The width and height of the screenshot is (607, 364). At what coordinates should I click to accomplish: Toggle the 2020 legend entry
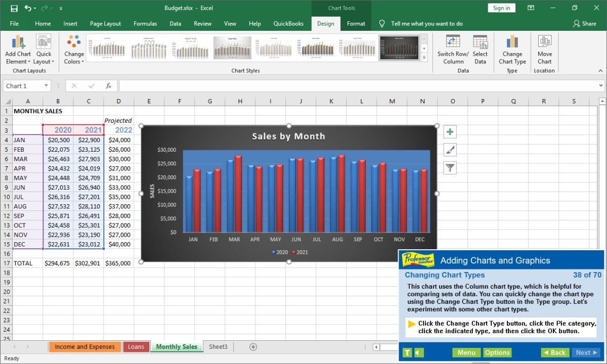280,252
